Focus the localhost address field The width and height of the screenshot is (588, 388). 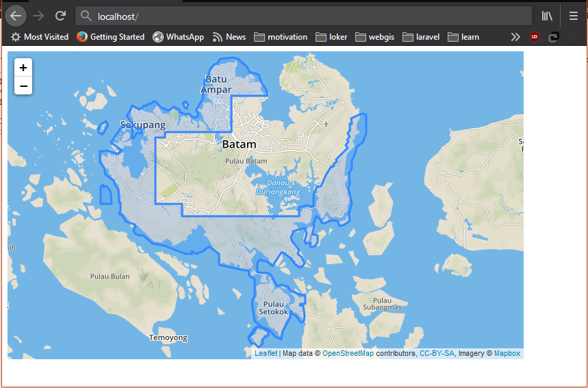tap(303, 16)
